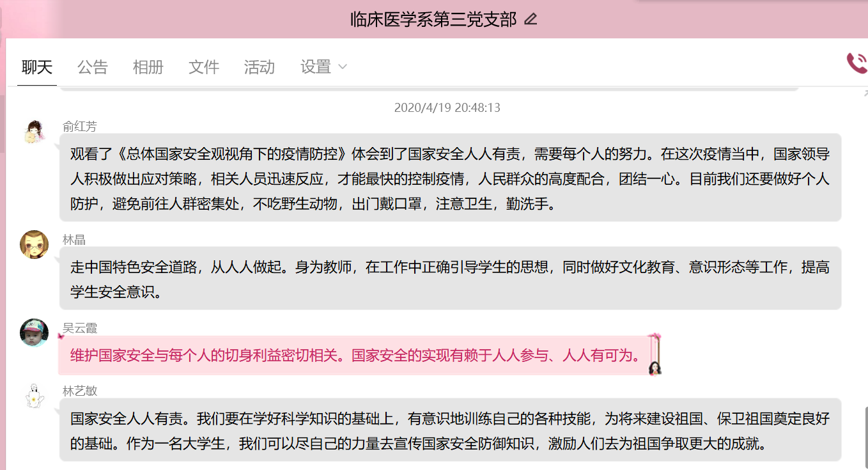Screen dimensions: 868x470
Task: Go to the 文件 tab
Action: [204, 67]
